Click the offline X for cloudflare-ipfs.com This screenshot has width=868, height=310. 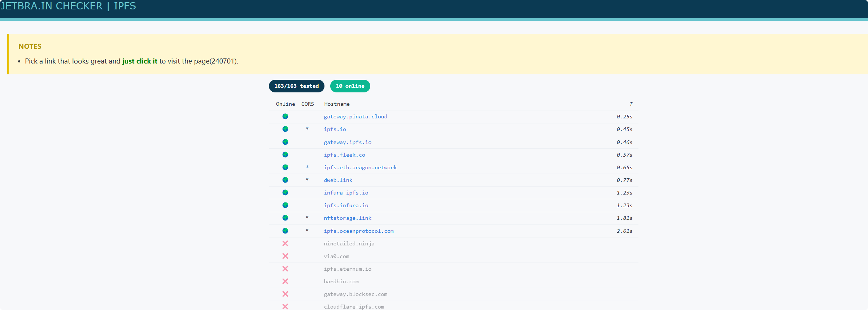285,306
